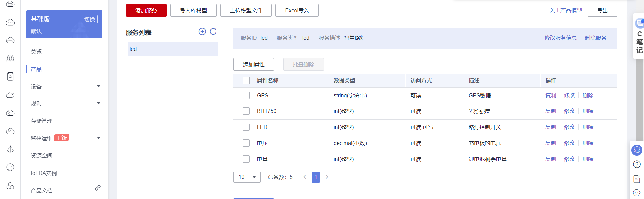Open the 关于产品模型 link
Screen dimensions: 644x199
[565, 10]
